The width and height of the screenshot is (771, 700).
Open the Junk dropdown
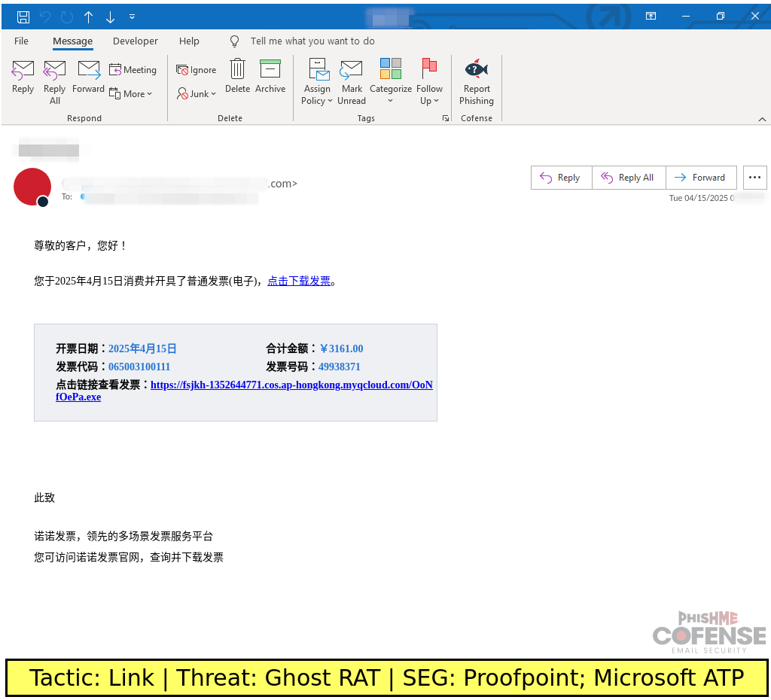pos(197,93)
